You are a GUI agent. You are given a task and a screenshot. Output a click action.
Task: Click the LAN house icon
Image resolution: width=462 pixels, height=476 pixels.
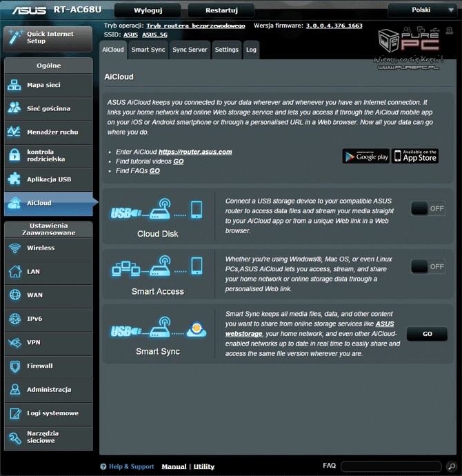click(x=15, y=271)
